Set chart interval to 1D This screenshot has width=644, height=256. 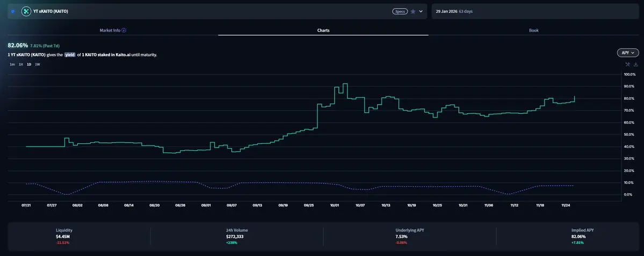pos(29,64)
